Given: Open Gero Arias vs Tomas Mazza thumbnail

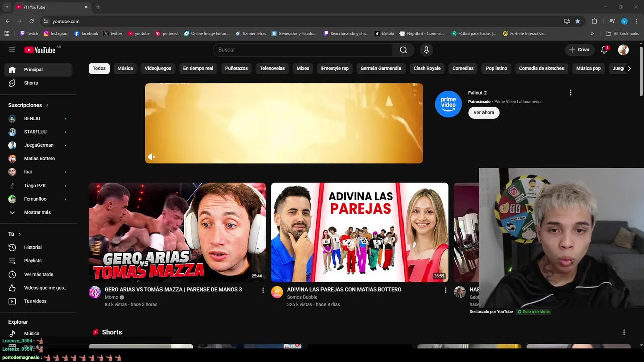Looking at the screenshot, I should (177, 232).
